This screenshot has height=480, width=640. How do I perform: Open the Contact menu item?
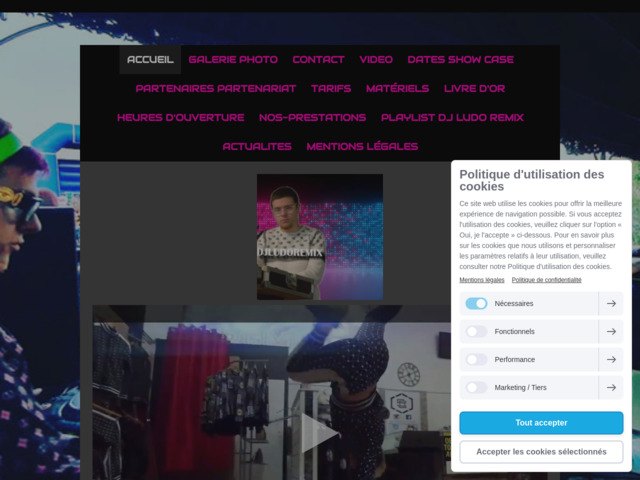tap(318, 60)
